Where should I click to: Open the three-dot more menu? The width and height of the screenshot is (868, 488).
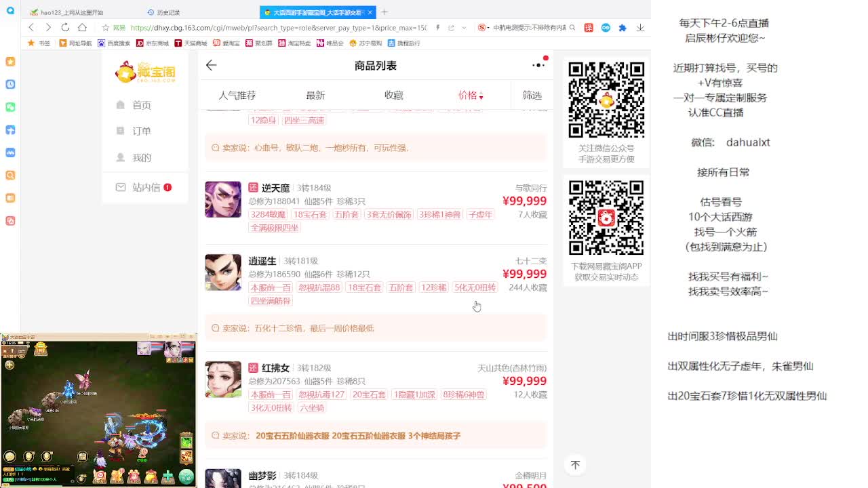(x=539, y=65)
